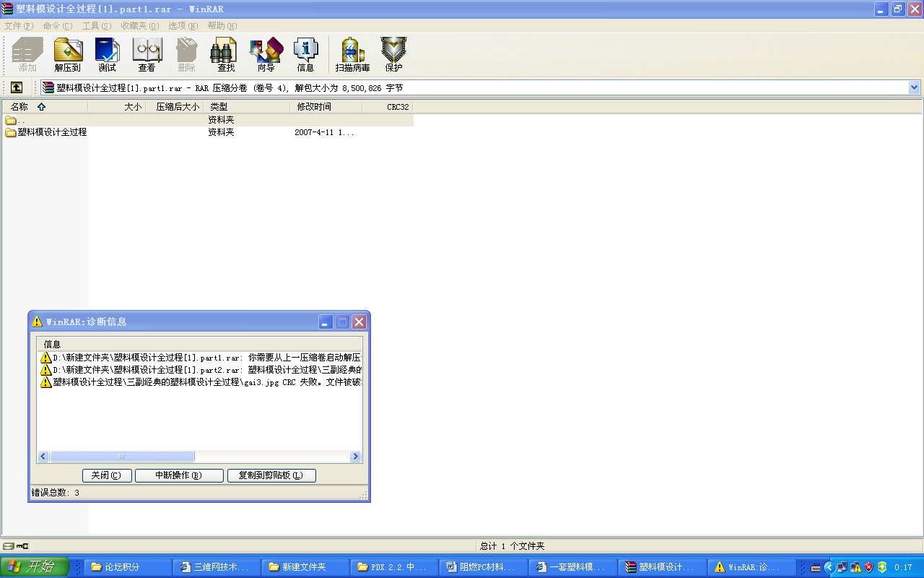Click the 2007-4-11 modified date cell

324,132
